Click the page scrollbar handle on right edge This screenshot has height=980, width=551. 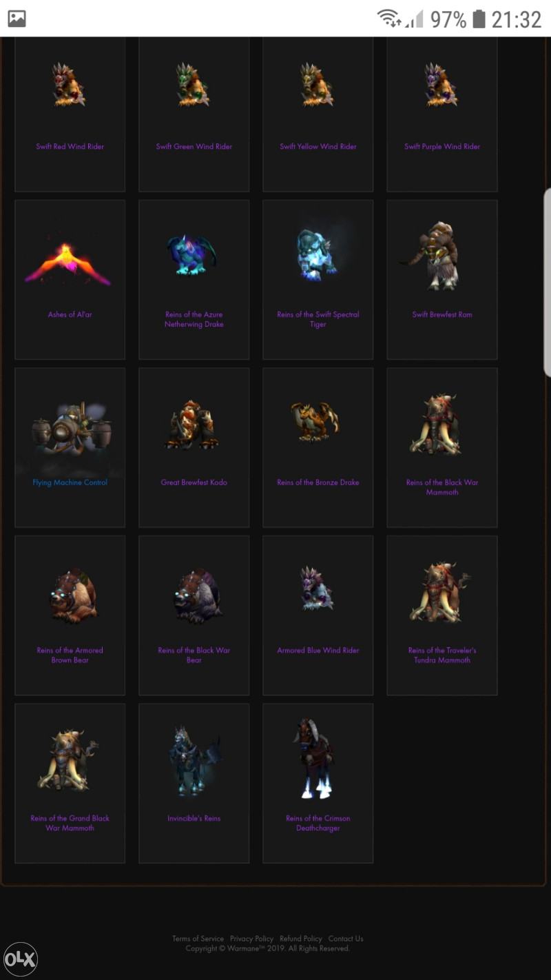click(548, 283)
